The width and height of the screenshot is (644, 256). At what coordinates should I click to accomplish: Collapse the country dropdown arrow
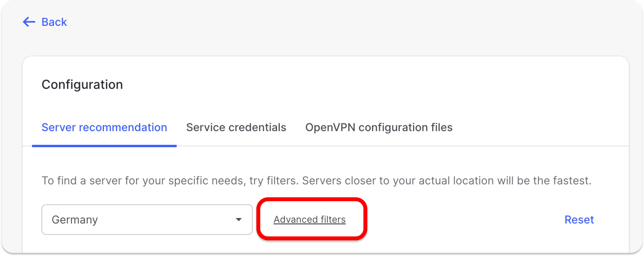click(239, 220)
